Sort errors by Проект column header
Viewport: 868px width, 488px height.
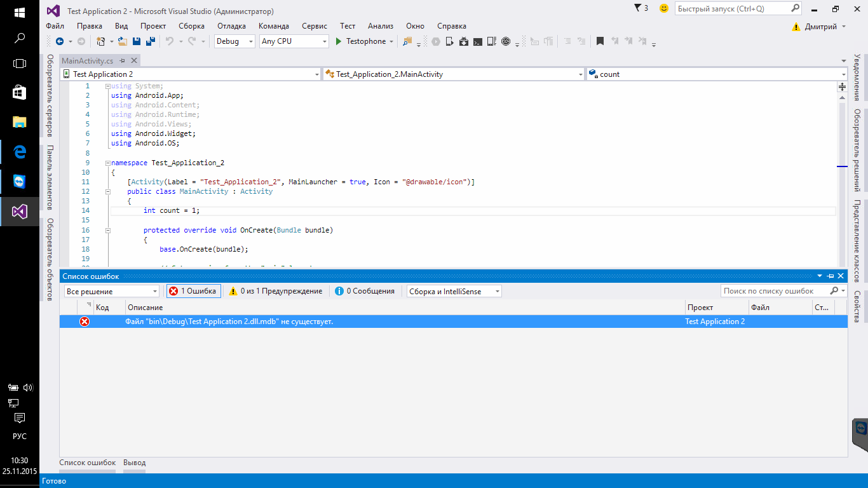(x=717, y=308)
